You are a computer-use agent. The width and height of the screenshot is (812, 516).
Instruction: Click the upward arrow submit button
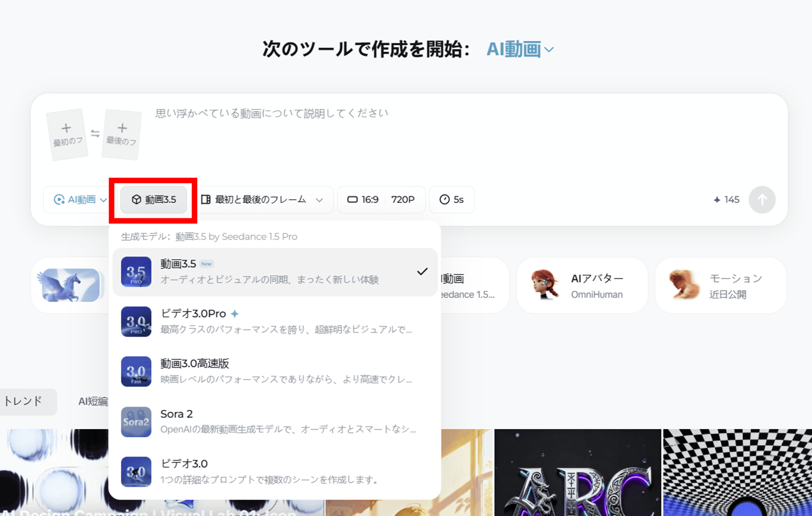762,200
